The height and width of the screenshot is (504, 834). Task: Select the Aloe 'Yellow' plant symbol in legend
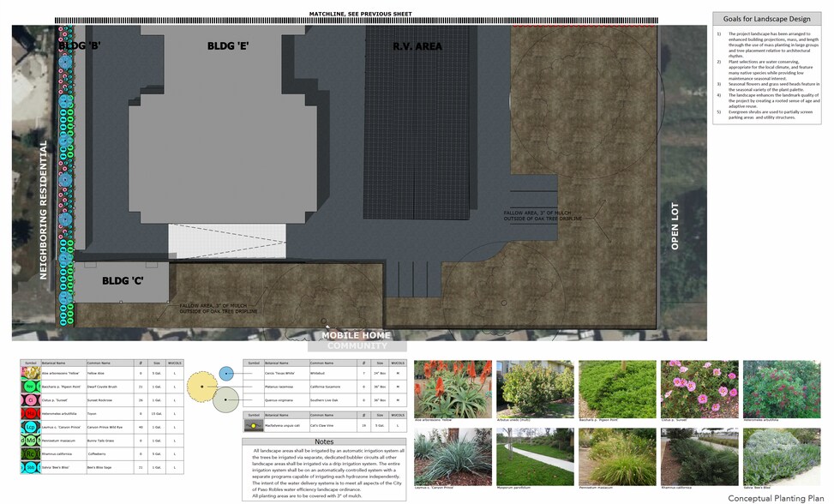coord(31,374)
